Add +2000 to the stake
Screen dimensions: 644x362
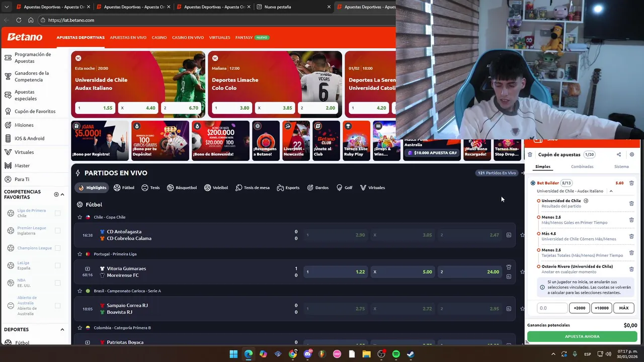tap(580, 308)
